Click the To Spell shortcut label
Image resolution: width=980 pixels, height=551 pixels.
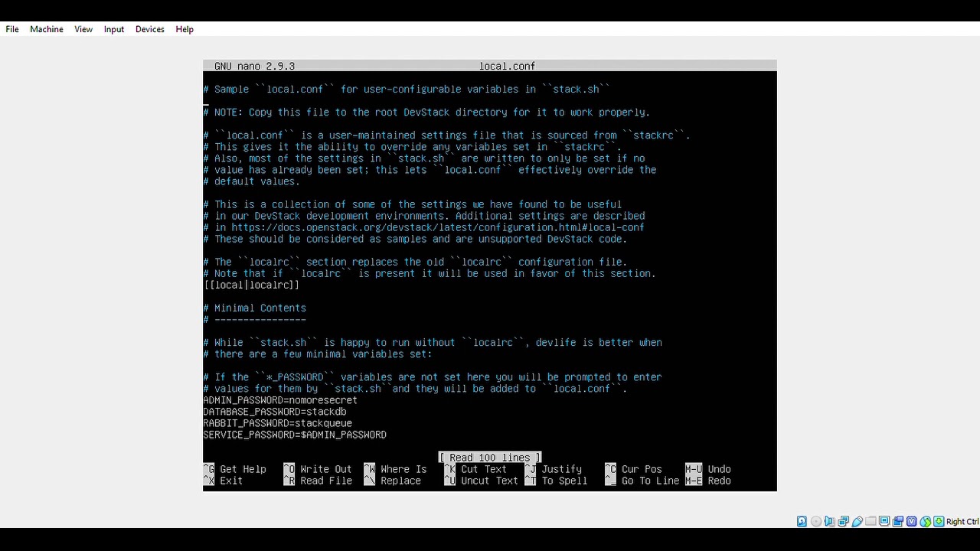[x=564, y=481]
